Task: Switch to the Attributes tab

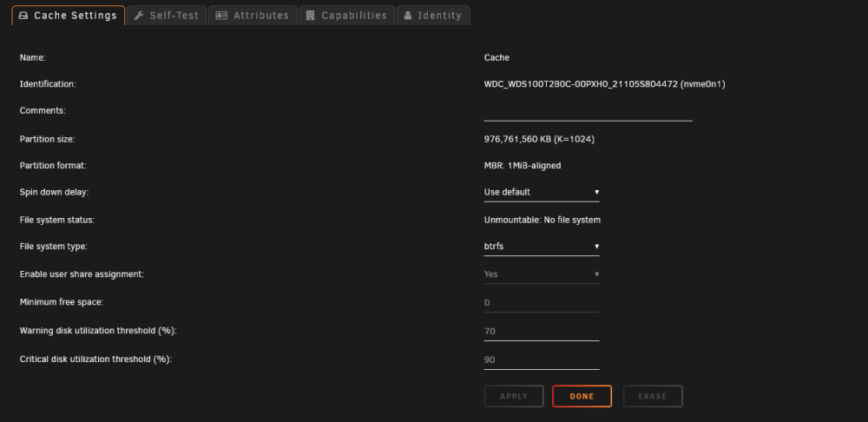Action: pyautogui.click(x=253, y=16)
